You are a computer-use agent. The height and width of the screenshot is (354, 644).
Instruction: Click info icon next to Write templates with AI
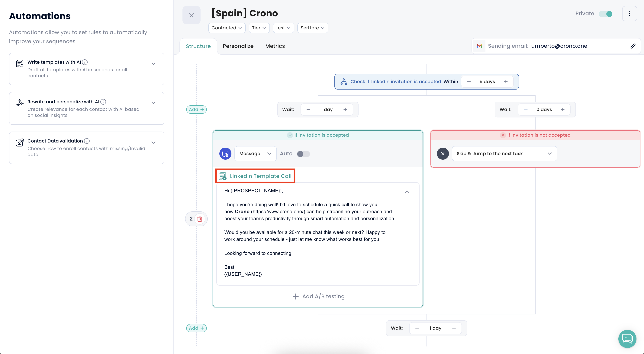85,62
